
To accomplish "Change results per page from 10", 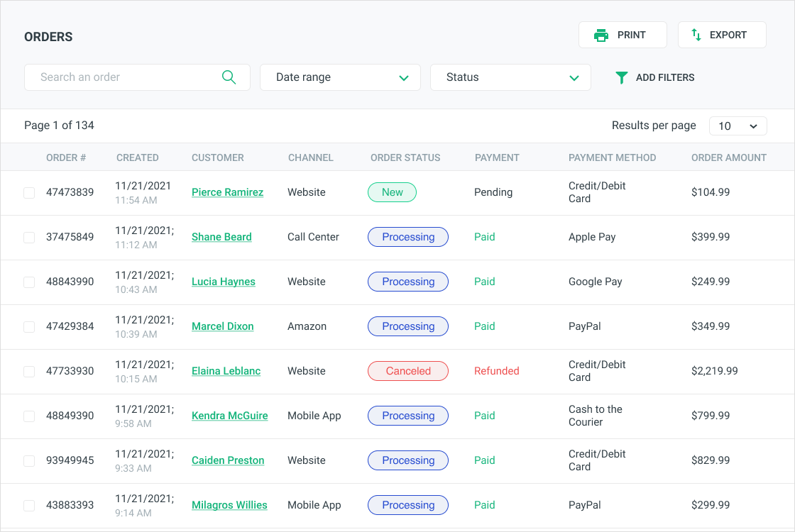I will [738, 126].
